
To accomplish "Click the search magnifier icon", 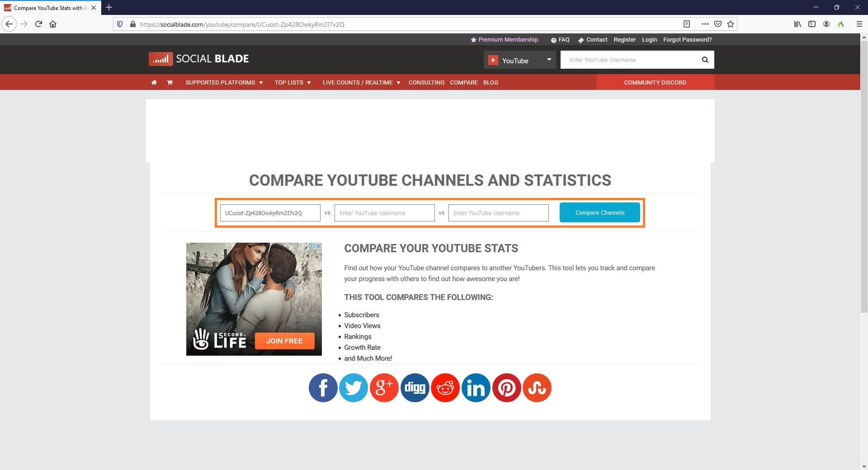I will (705, 60).
